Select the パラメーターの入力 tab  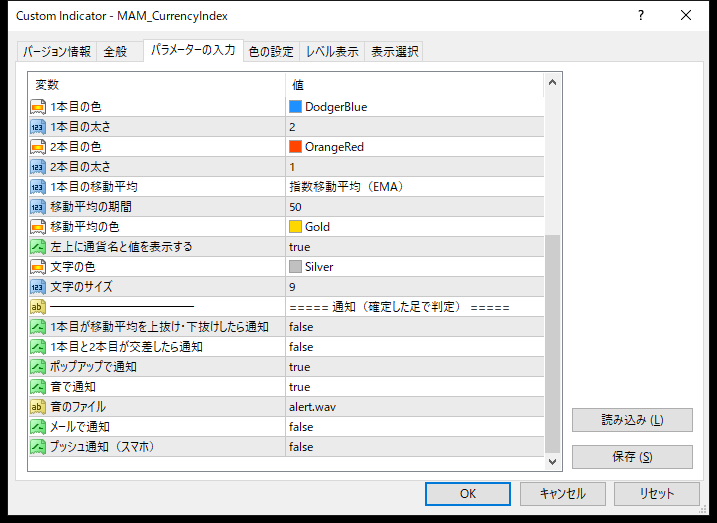pos(193,50)
